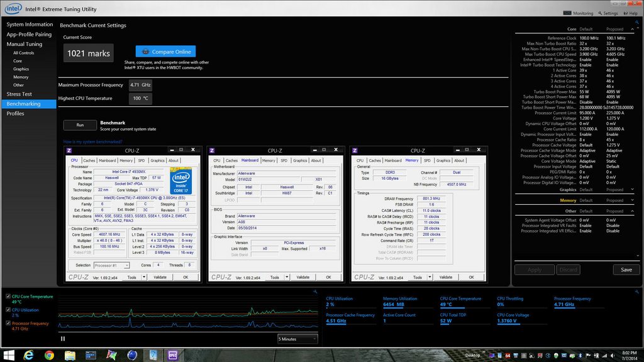Open CPU tab in Mainboard CPU-Z window
Viewport: 644px width, 362px height.
[217, 160]
